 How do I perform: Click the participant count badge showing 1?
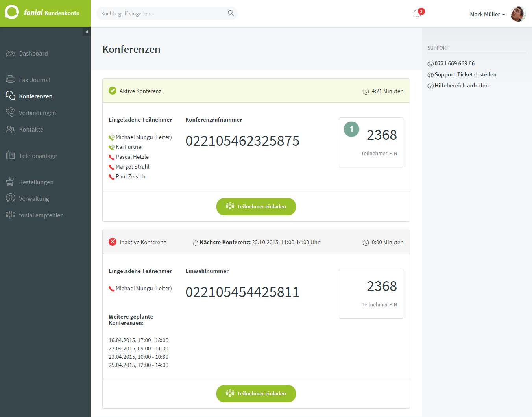[x=351, y=129]
